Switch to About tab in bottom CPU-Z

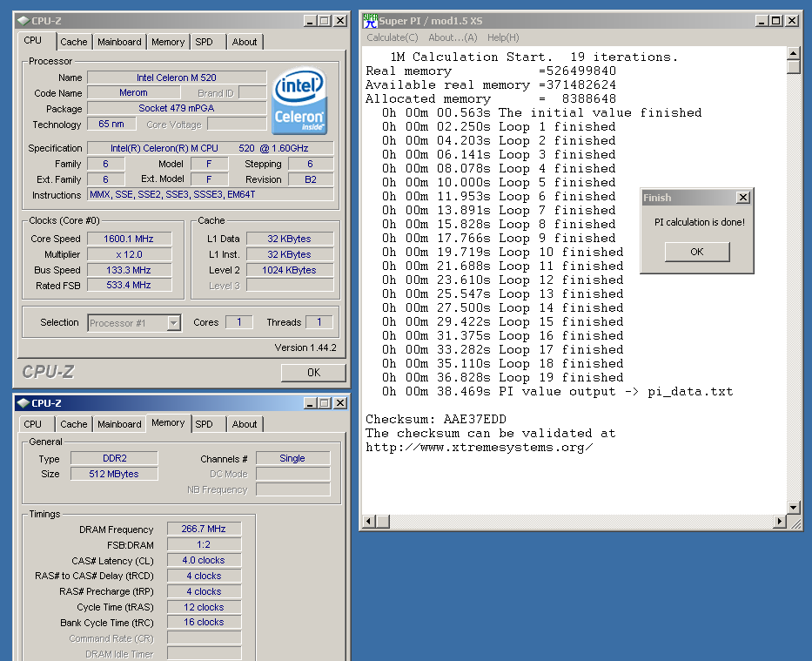pos(245,424)
